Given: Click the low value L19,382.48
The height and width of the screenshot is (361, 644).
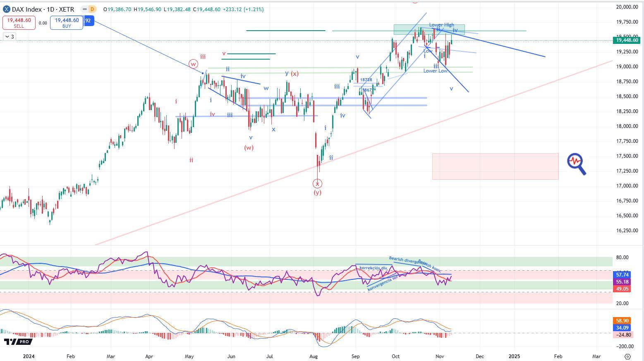Looking at the screenshot, I should [177, 9].
